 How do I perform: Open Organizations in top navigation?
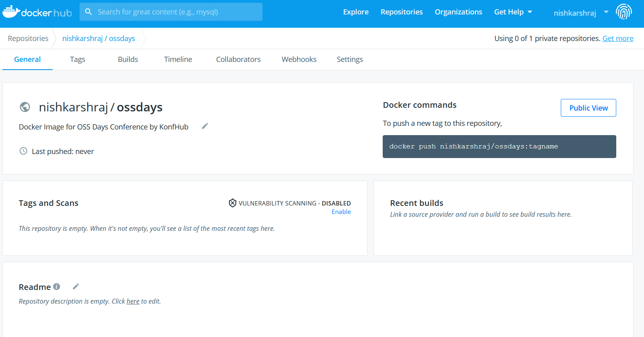tap(458, 12)
